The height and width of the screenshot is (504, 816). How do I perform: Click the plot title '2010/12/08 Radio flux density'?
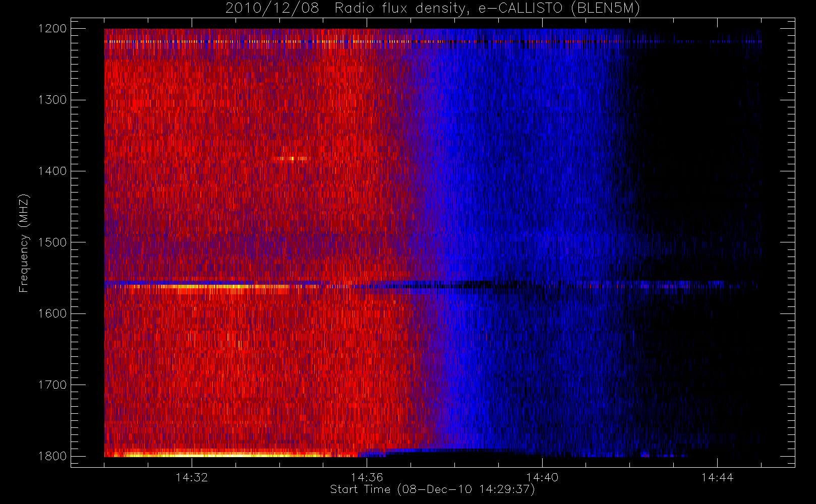(433, 9)
